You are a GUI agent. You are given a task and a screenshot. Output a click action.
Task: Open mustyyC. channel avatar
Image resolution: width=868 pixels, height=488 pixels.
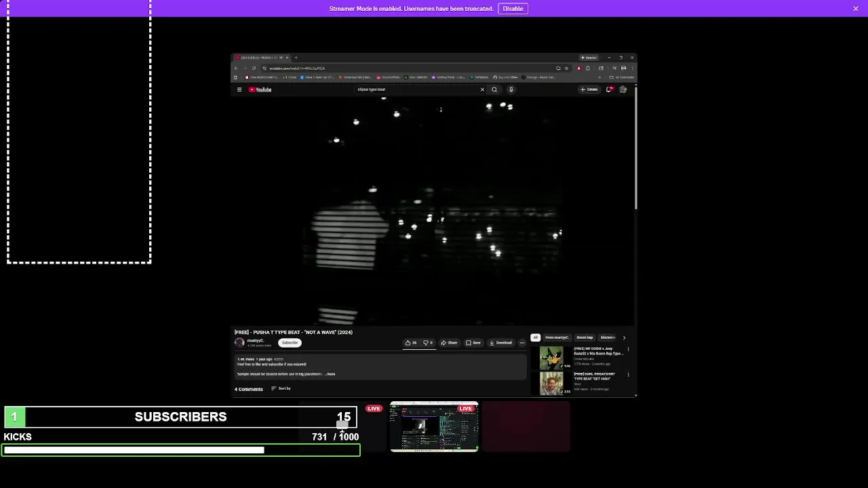239,342
